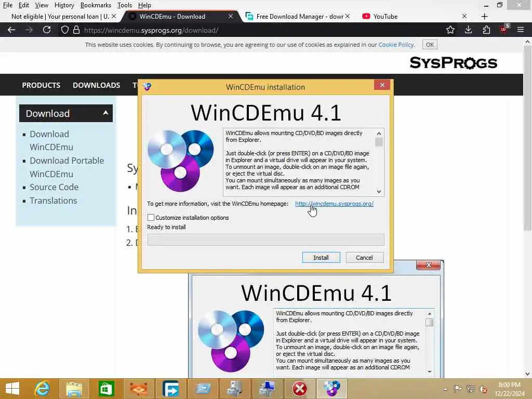Click the WinCDEmu installer title bar icon
Viewport: 532px width, 399px height.
pyautogui.click(x=147, y=87)
